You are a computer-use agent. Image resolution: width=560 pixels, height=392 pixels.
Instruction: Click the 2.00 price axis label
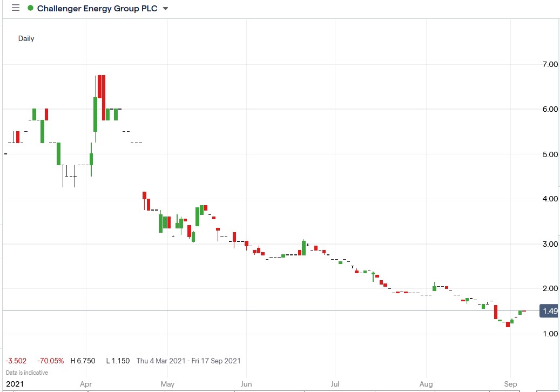coord(550,288)
